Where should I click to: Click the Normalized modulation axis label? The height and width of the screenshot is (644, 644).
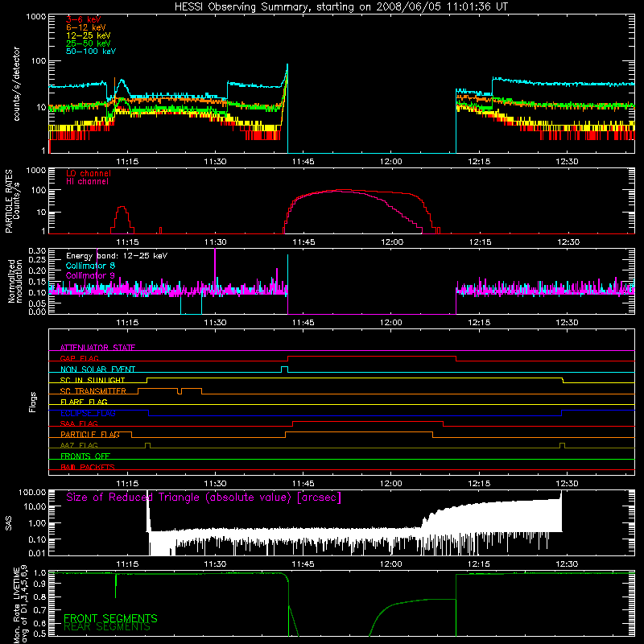pyautogui.click(x=14, y=281)
